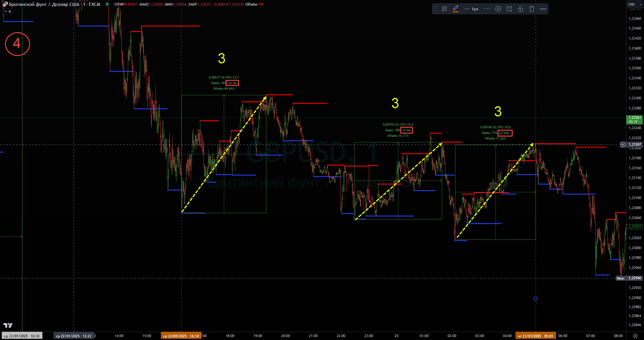Grab the drawing toolbar drag handle
This screenshot has width=644, height=340.
coord(435,9)
